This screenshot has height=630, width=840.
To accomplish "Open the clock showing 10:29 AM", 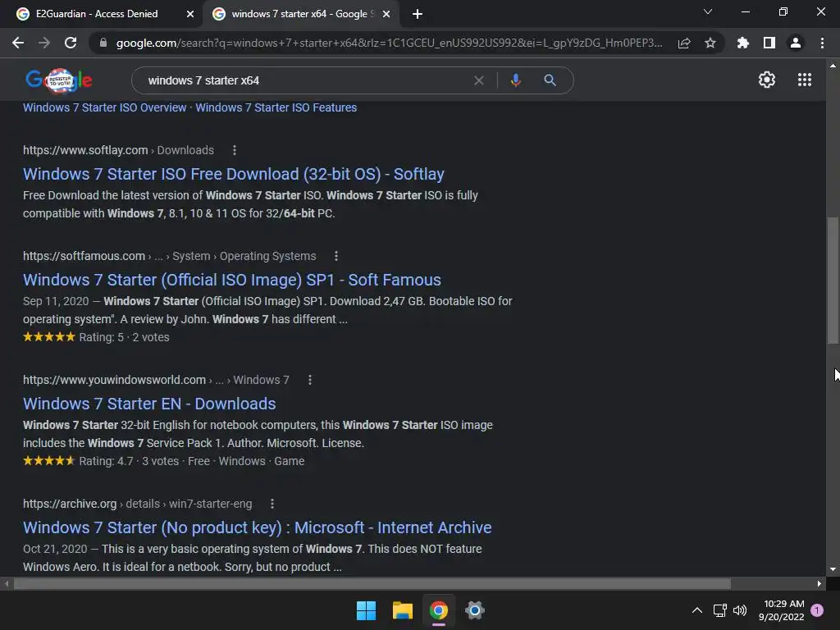I will point(781,610).
